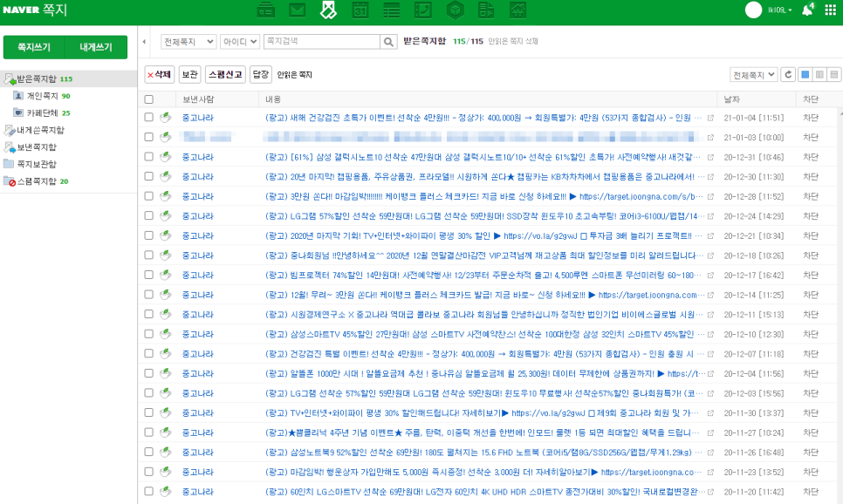
Task: Switch to single-pane list view icon
Action: point(805,75)
